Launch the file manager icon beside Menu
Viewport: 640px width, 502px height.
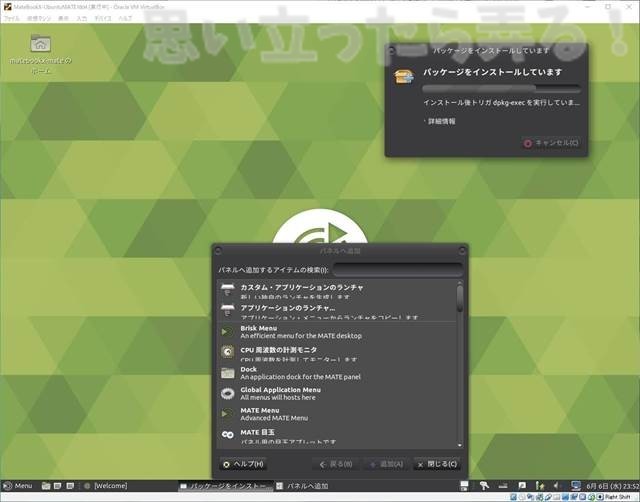[46, 486]
